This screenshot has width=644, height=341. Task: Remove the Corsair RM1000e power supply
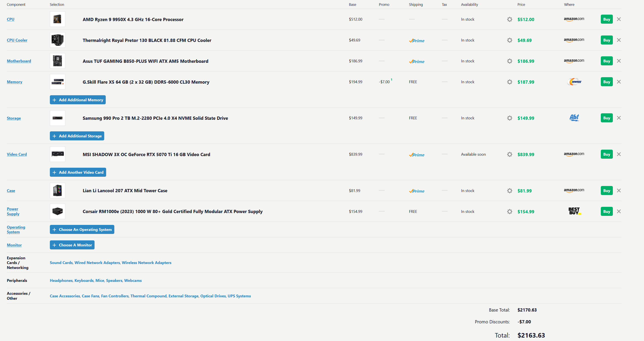point(619,211)
